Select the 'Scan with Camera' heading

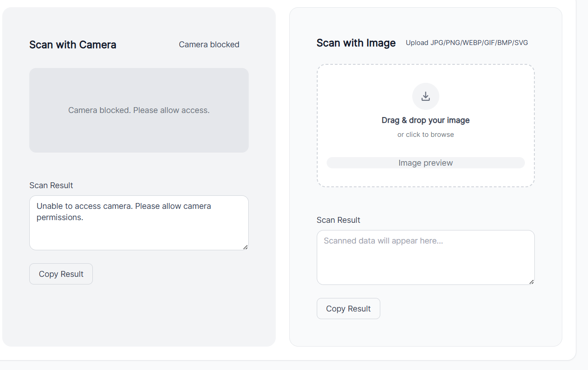73,45
